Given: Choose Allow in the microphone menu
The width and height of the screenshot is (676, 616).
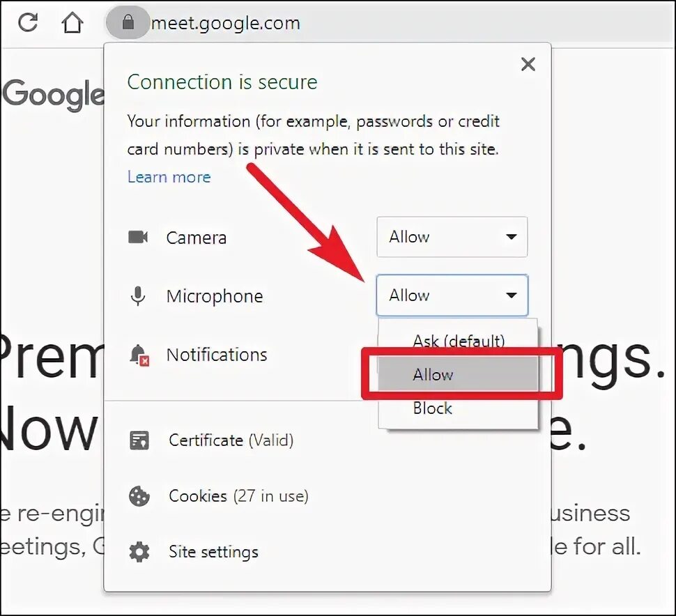Looking at the screenshot, I should pyautogui.click(x=459, y=374).
